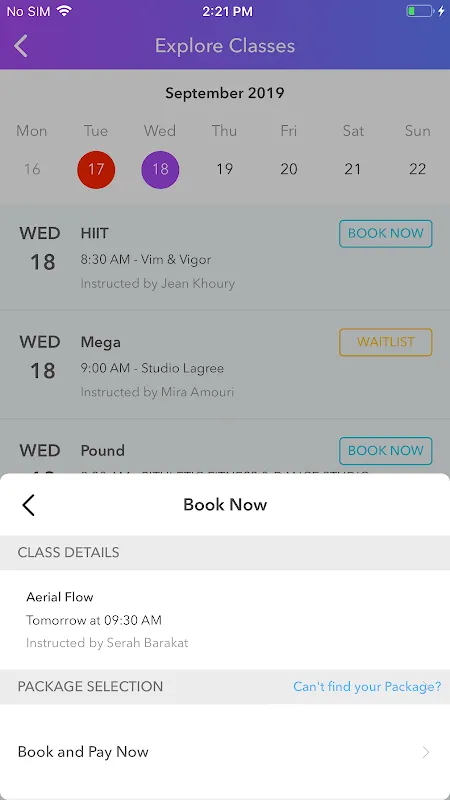Book the Pound class with Book Now
Viewport: 450px width, 800px height.
tap(386, 451)
